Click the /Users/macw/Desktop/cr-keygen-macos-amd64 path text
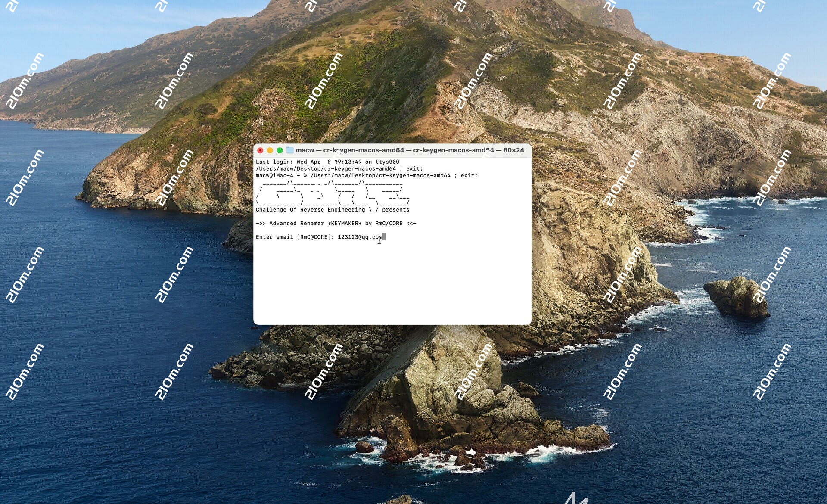This screenshot has height=504, width=827. 319,169
